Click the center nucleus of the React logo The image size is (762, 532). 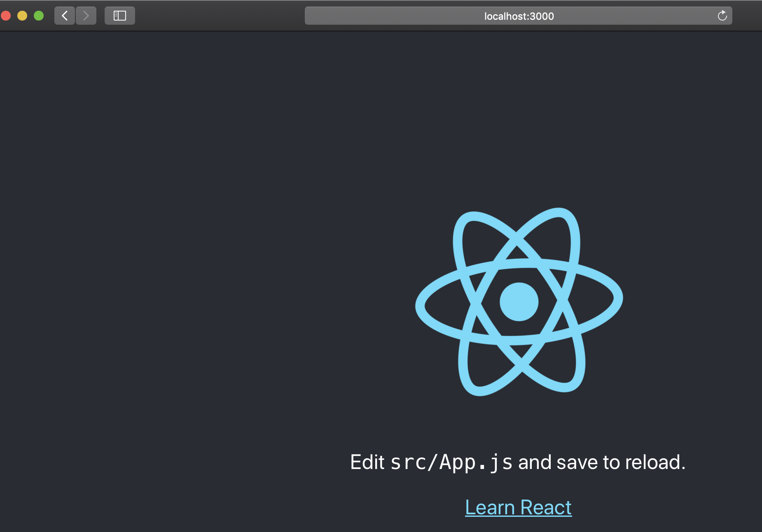[519, 301]
